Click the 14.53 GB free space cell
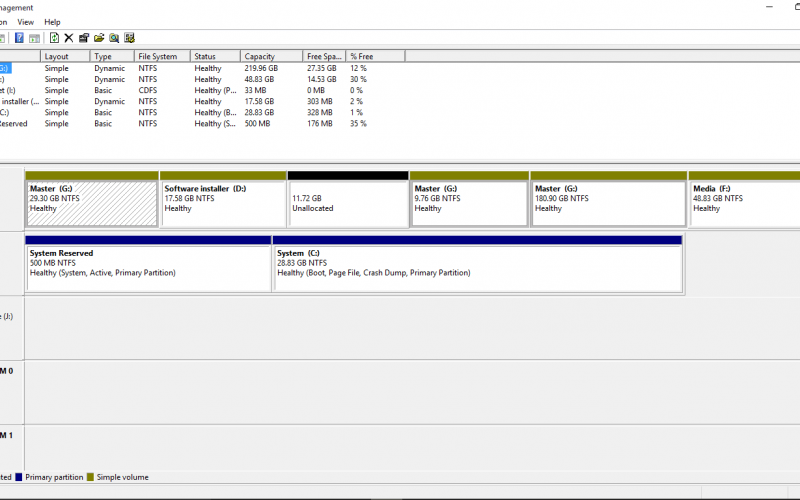800x500 pixels. pyautogui.click(x=321, y=79)
